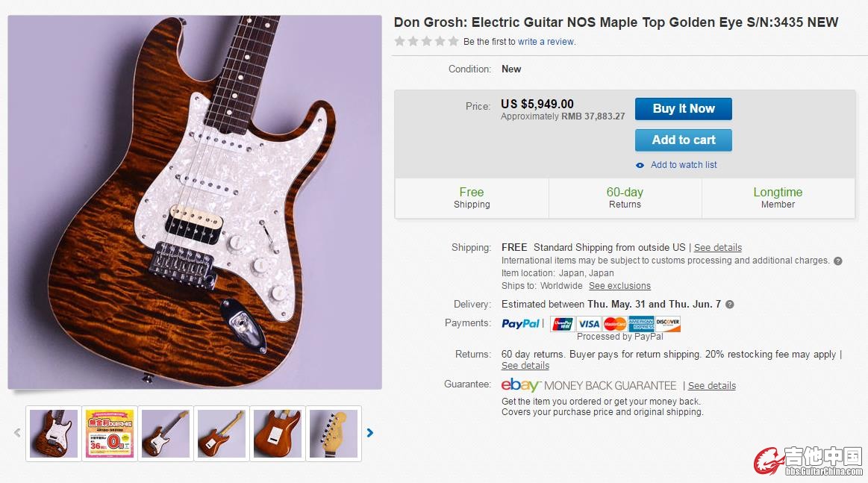The image size is (868, 483).
Task: Add the guitar to cart
Action: [683, 140]
